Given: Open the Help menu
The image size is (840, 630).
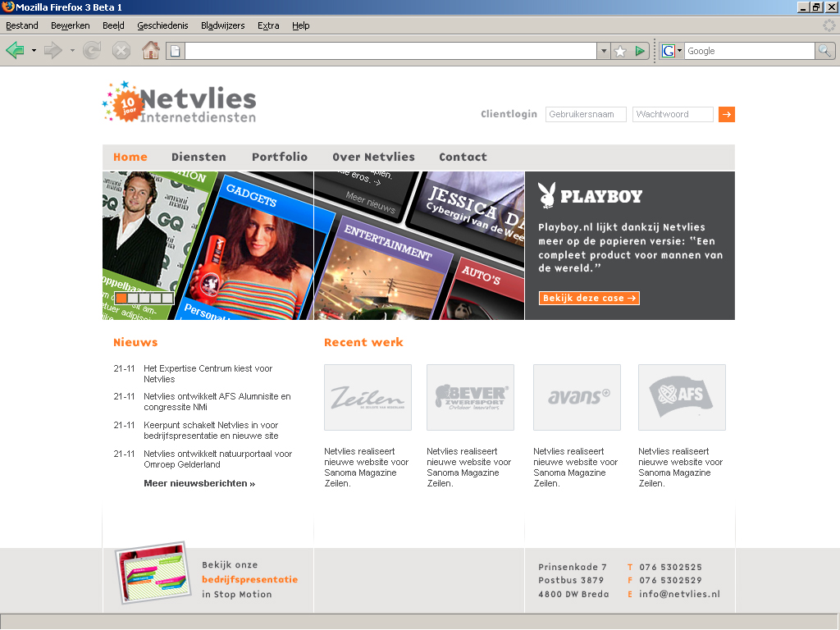Looking at the screenshot, I should pyautogui.click(x=301, y=25).
